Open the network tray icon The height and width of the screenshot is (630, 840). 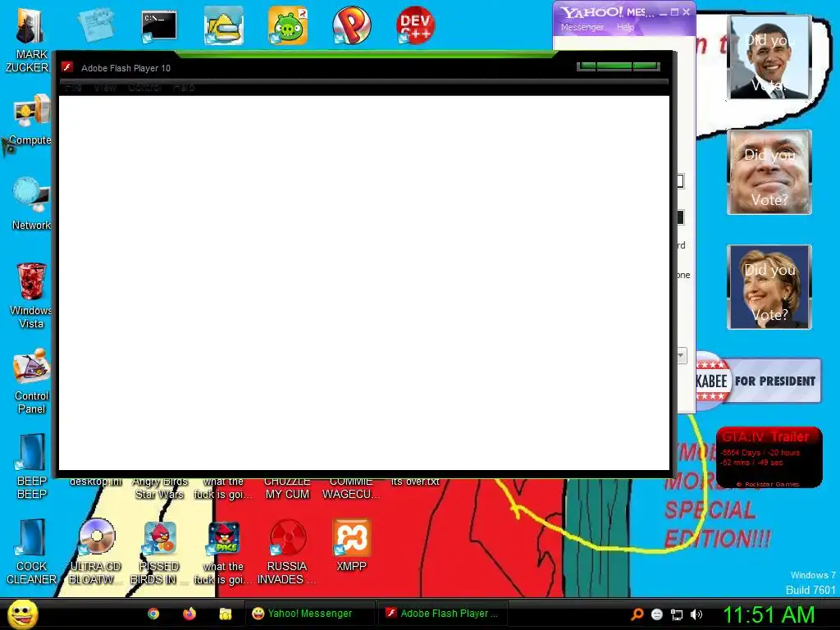[677, 614]
